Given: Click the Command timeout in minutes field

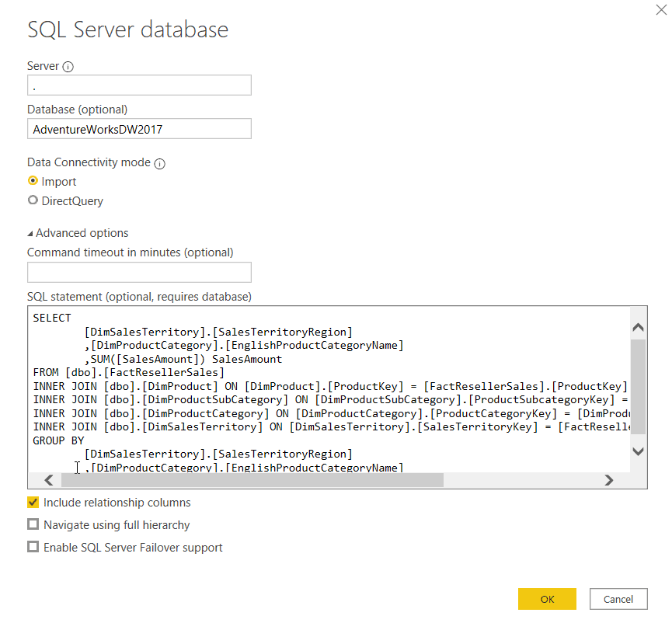Looking at the screenshot, I should pyautogui.click(x=139, y=272).
